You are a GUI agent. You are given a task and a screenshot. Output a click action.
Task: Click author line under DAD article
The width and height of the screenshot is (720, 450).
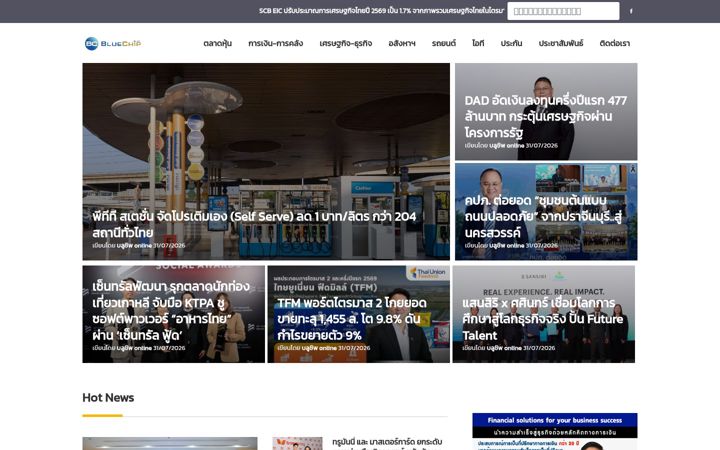(x=511, y=146)
